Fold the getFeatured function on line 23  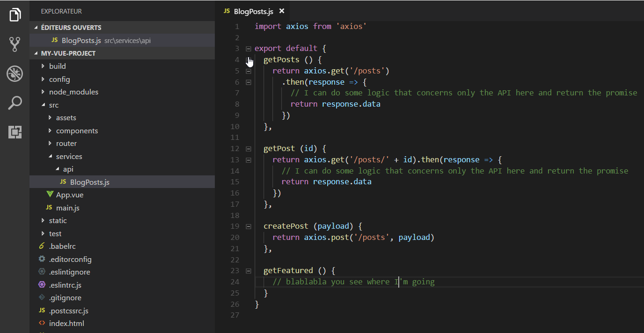pyautogui.click(x=248, y=270)
